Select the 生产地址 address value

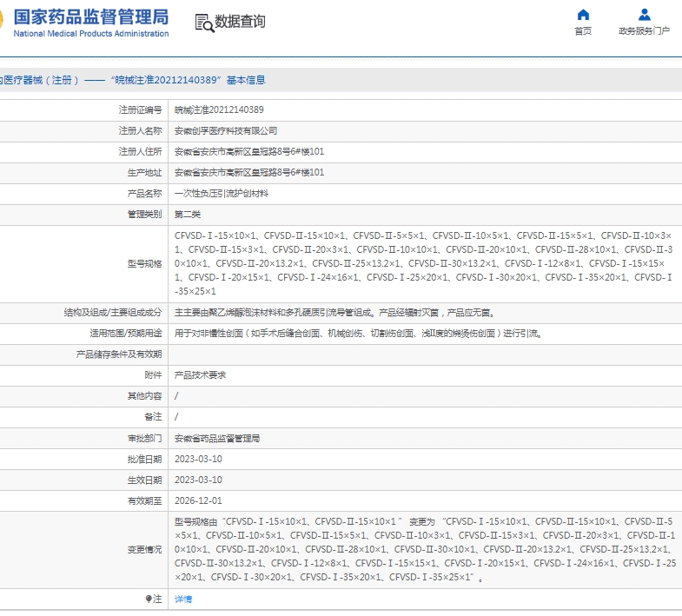pyautogui.click(x=249, y=172)
